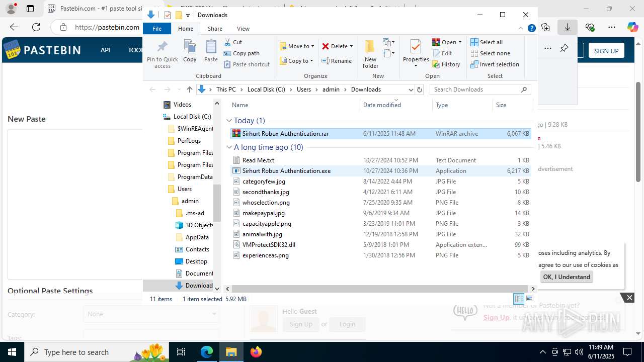Open file History from ribbon
Viewport: 644px width, 362px height.
pos(446,64)
